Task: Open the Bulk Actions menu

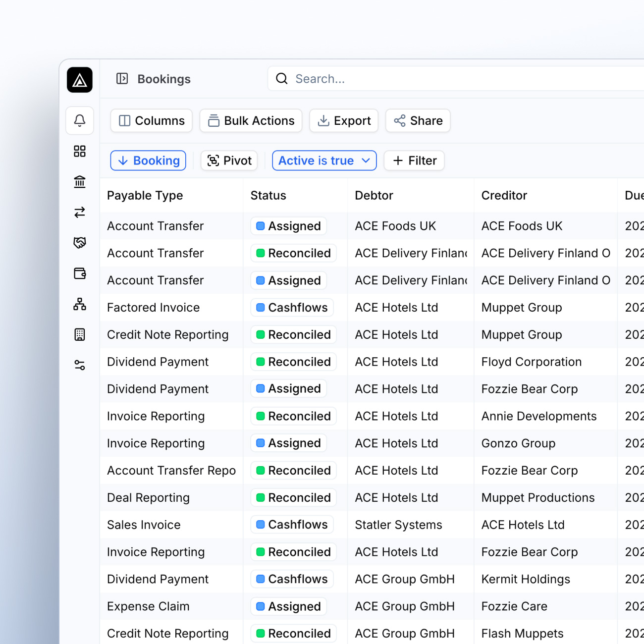Action: (251, 121)
